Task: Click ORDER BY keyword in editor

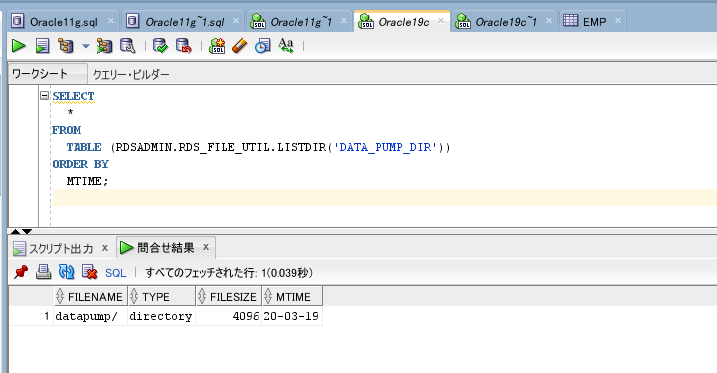Action: pos(80,164)
